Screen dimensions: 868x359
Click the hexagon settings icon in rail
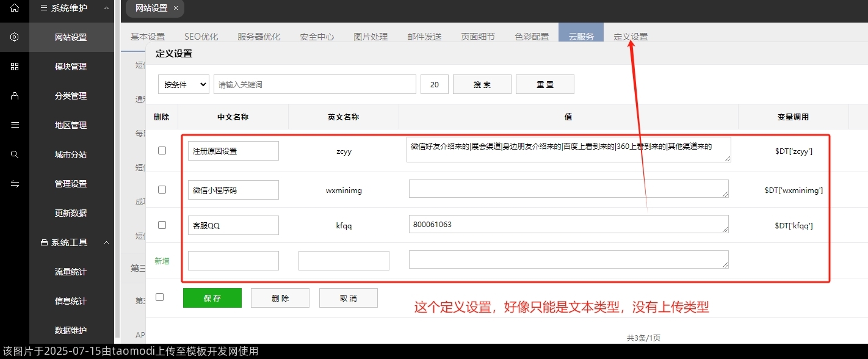coord(15,37)
